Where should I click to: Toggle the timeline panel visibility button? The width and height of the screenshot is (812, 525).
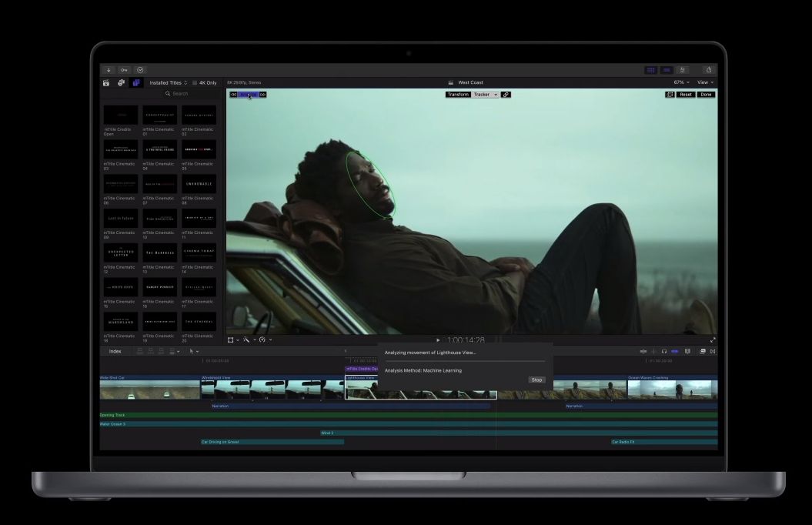point(667,70)
